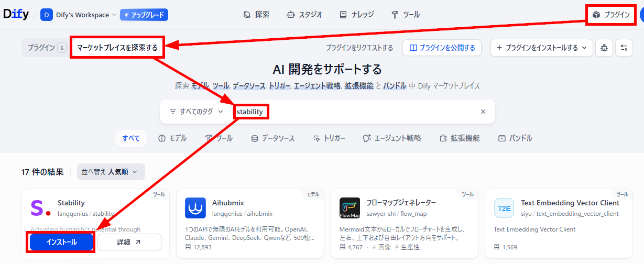Viewport: 644px width, 264px height.
Task: Click the search field containing stability
Action: pos(355,112)
